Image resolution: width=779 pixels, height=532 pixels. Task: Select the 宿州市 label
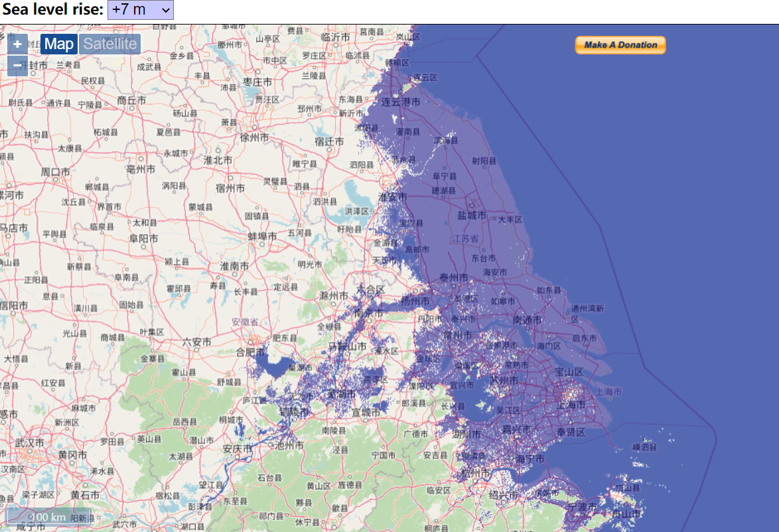[230, 188]
